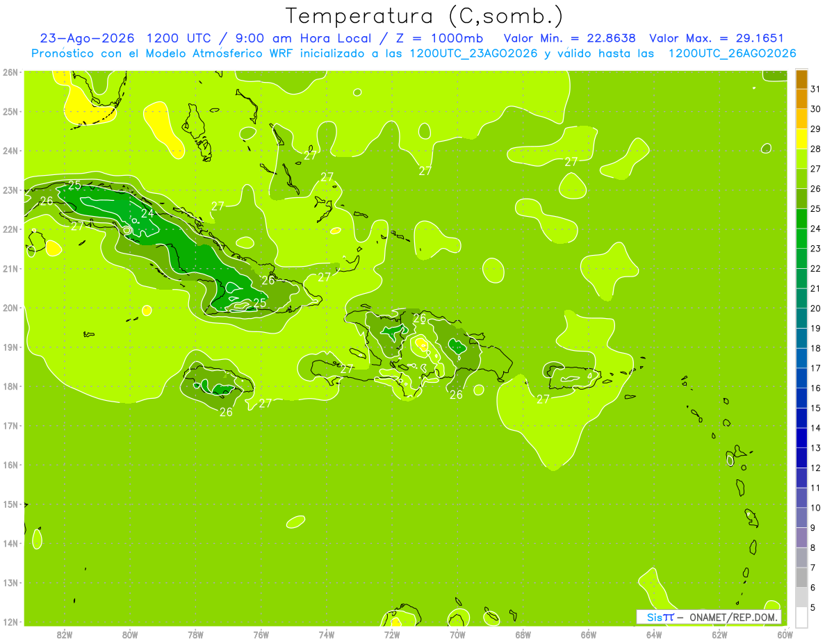Click the legend value 15
834x644 pixels.
tap(815, 408)
